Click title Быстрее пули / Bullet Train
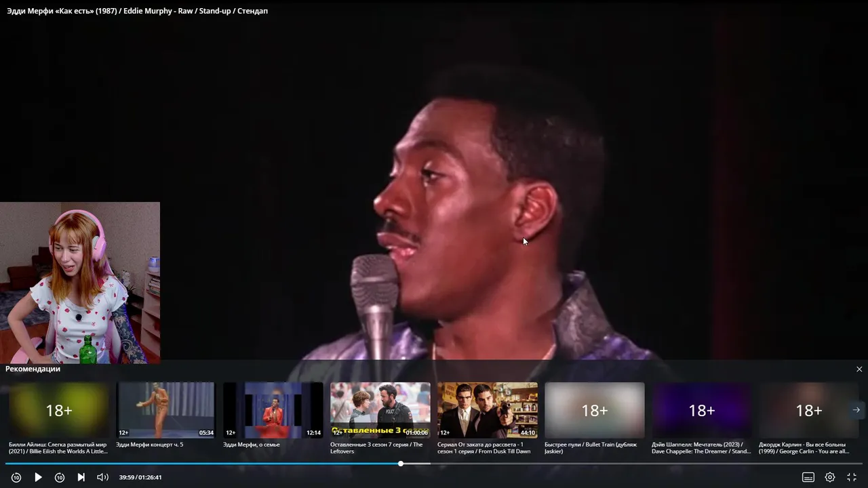Screen dimensions: 868x488 pyautogui.click(x=591, y=448)
